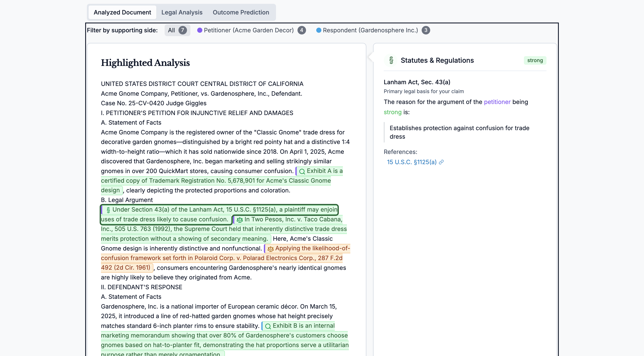Select the Analyzed Document tab
Image resolution: width=644 pixels, height=356 pixels.
[x=122, y=12]
